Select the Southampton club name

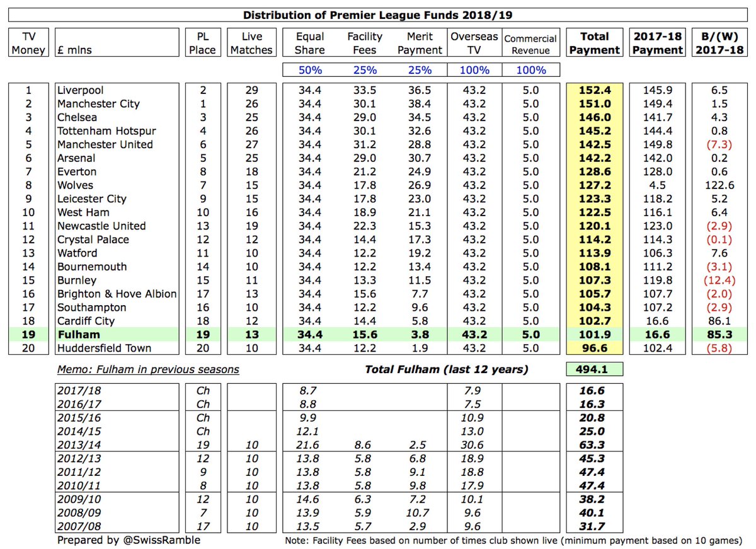(91, 307)
